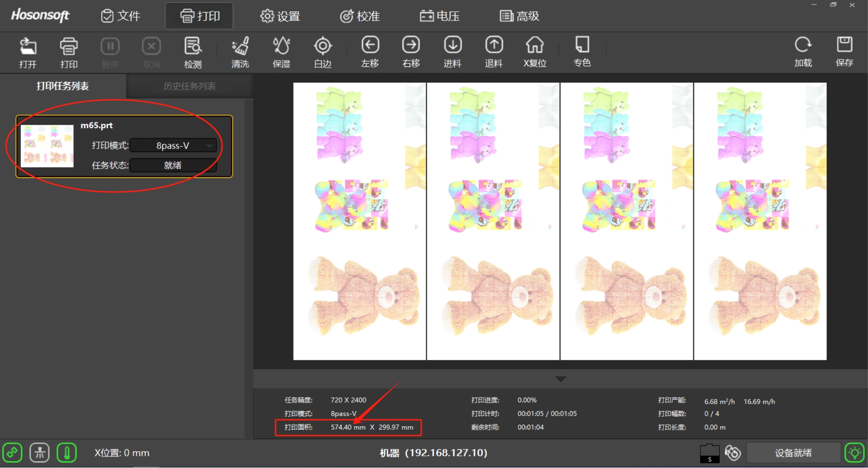The width and height of the screenshot is (868, 468).
Task: Select the m65.prt job thumbnail
Action: click(x=47, y=146)
